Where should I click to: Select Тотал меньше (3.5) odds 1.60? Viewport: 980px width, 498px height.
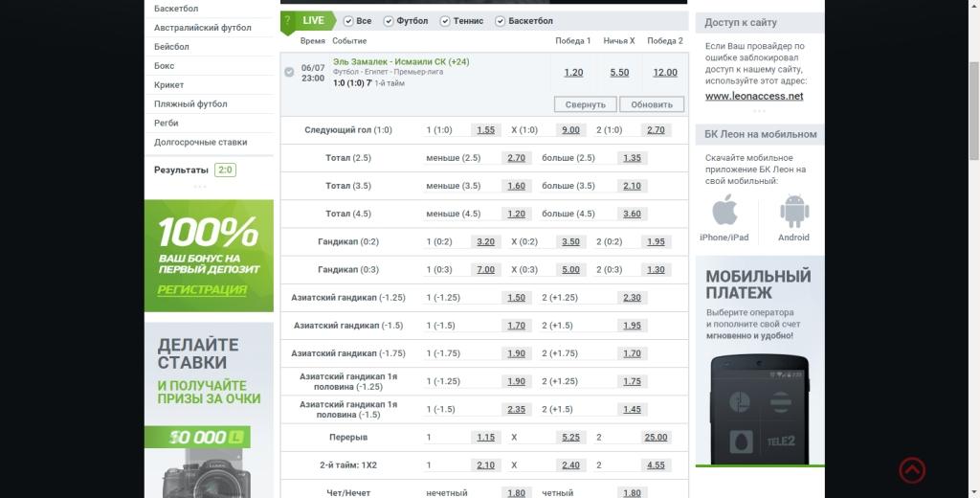tap(516, 186)
